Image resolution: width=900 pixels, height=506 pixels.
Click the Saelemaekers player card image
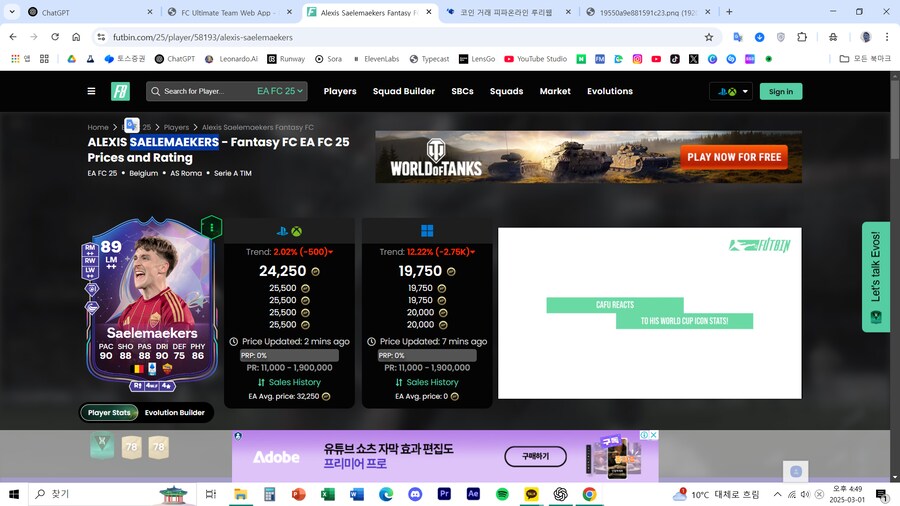152,303
